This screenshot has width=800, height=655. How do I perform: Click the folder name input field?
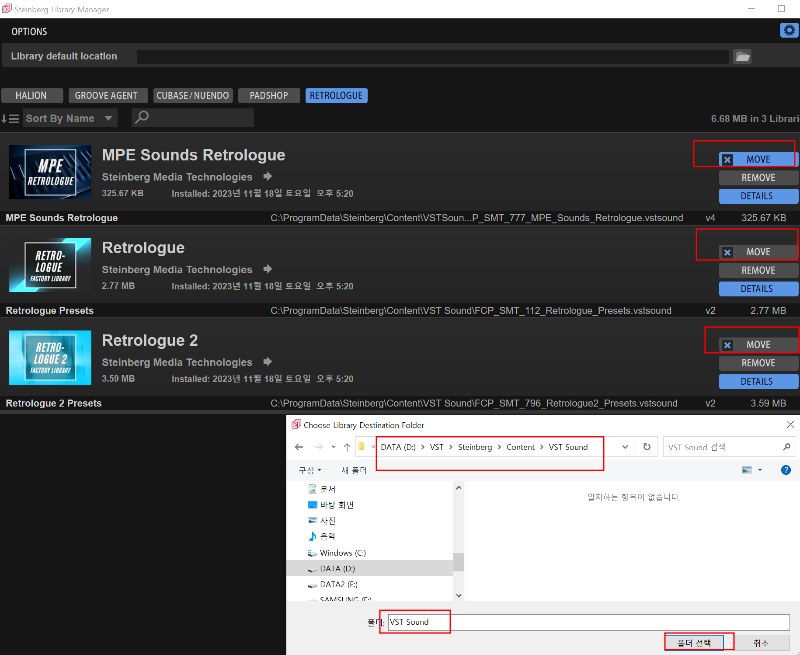pyautogui.click(x=589, y=622)
